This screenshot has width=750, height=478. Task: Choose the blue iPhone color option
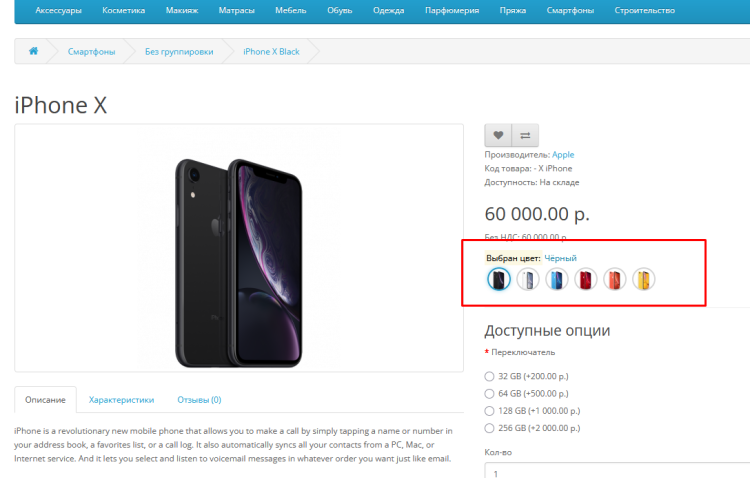pyautogui.click(x=557, y=280)
